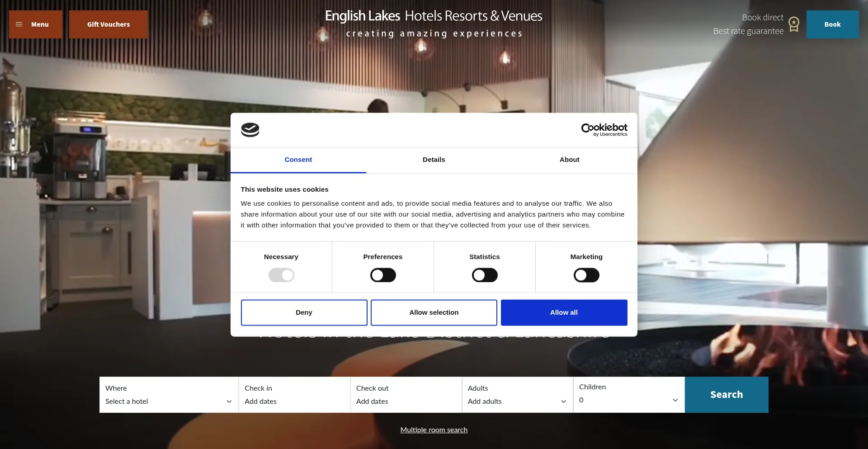Select the Consent tab
This screenshot has width=868, height=449.
click(x=298, y=160)
